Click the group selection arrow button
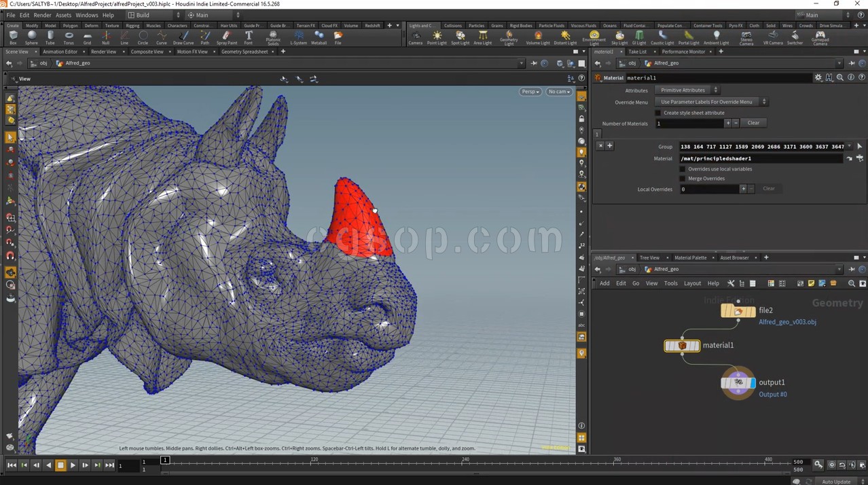The width and height of the screenshot is (868, 485). [859, 146]
